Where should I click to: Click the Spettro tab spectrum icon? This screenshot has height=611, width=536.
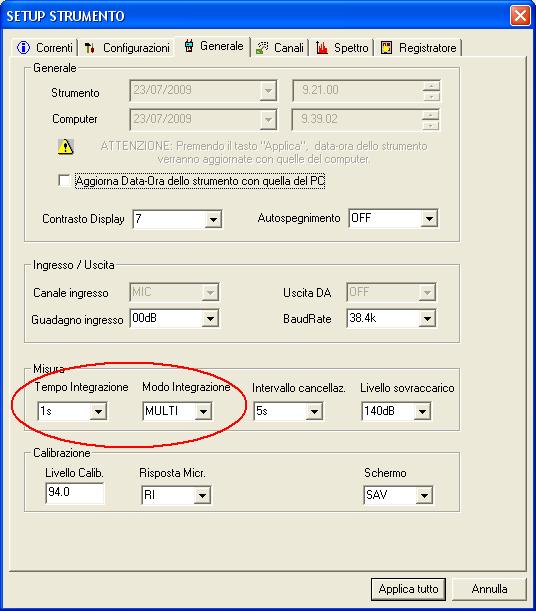[x=322, y=48]
